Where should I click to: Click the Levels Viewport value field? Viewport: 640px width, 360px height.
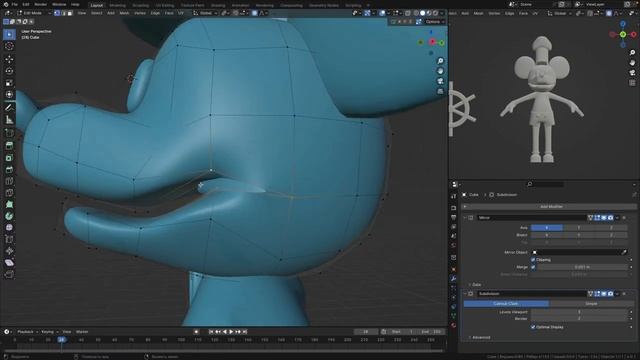(579, 312)
